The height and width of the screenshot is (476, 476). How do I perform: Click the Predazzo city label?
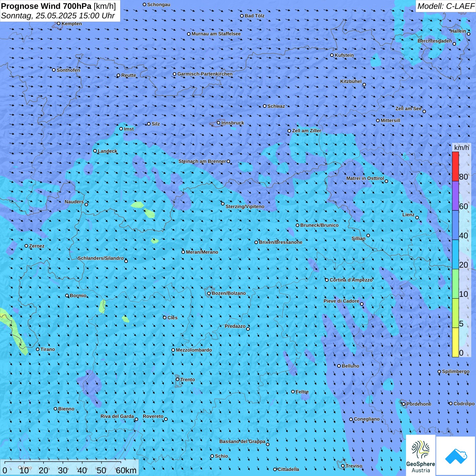point(235,326)
